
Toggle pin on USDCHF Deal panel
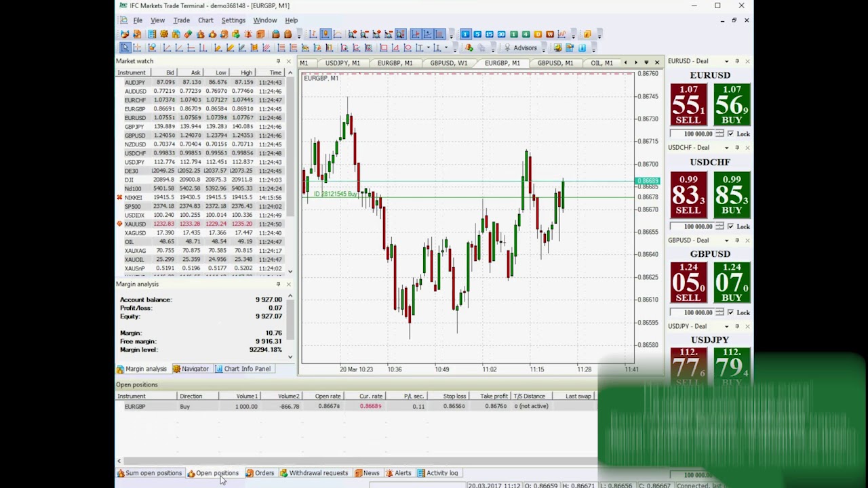coord(737,147)
